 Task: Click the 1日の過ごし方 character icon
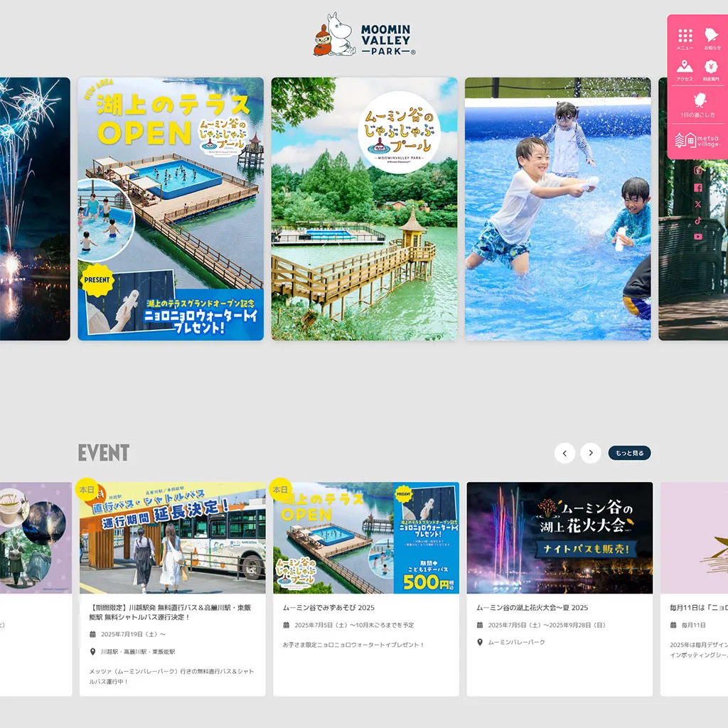tap(697, 104)
